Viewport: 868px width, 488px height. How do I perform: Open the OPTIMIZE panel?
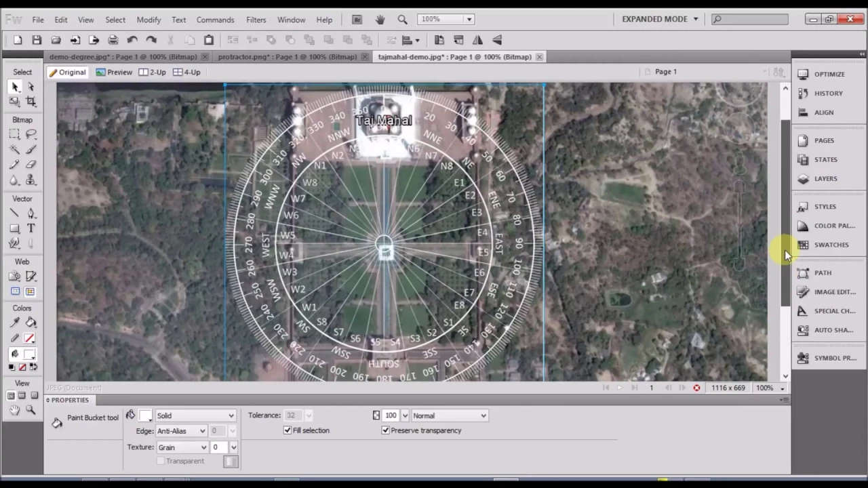click(x=829, y=75)
